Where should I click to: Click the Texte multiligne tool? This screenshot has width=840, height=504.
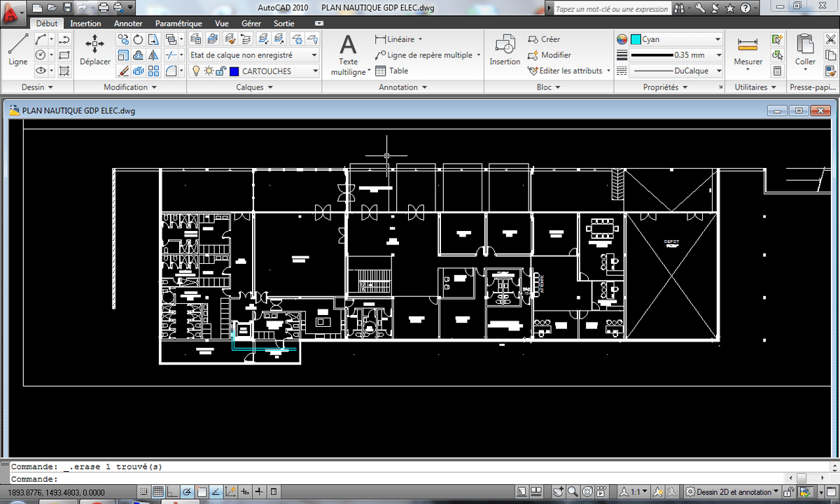coord(348,54)
